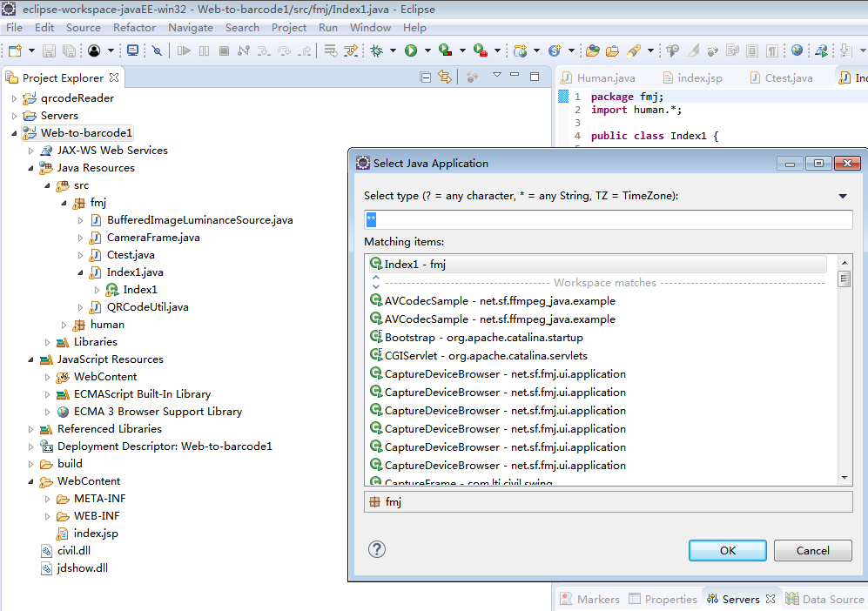Expand the qrcodeReader project node

[x=15, y=98]
